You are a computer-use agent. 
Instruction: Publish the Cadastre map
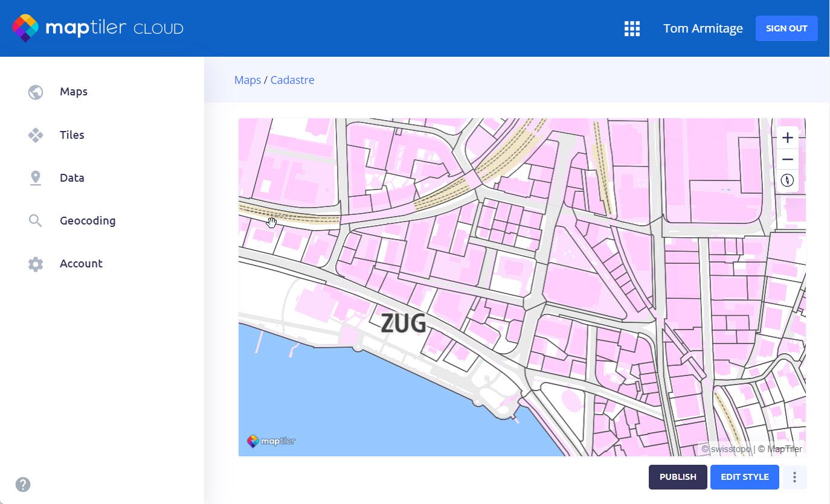(678, 477)
